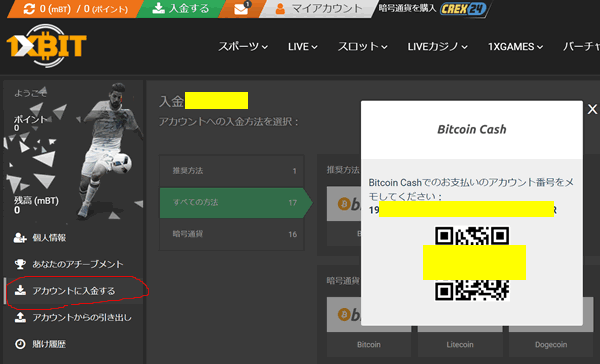Click the ポイント value in sidebar

16,128
